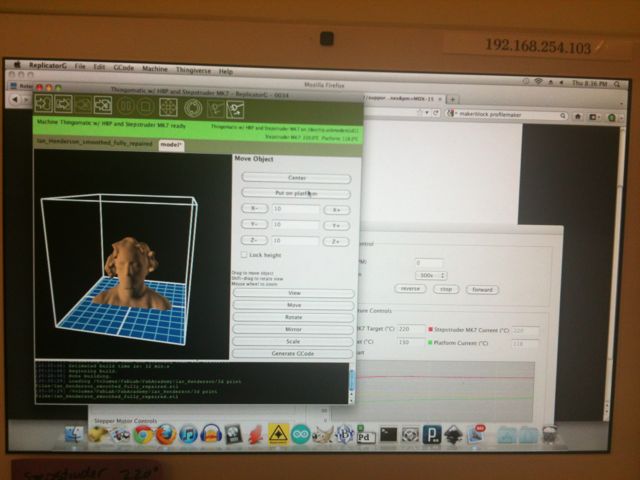The width and height of the screenshot is (640, 480).
Task: Click the X+ move button
Action: [336, 210]
